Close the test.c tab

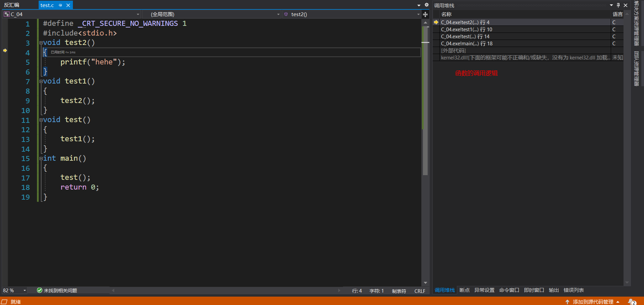68,5
